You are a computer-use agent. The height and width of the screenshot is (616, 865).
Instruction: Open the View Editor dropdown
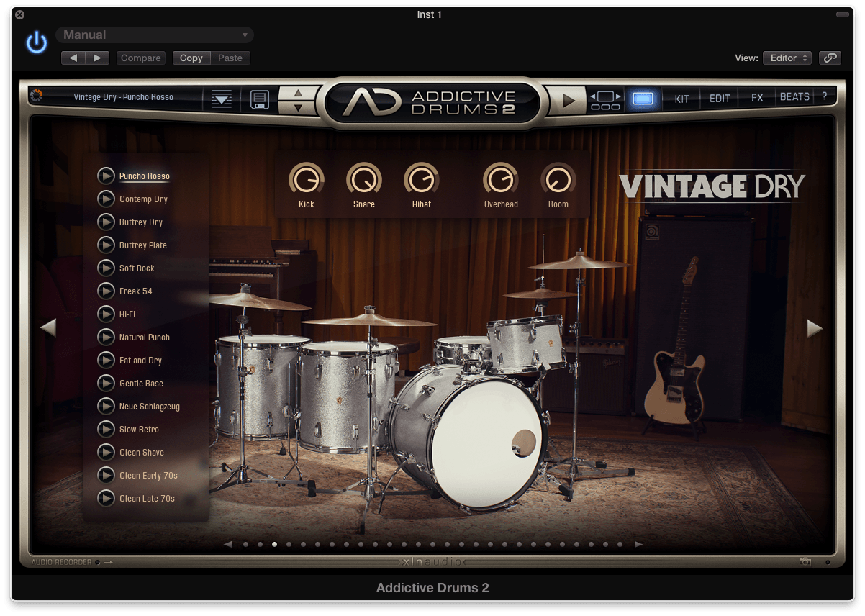coord(787,58)
